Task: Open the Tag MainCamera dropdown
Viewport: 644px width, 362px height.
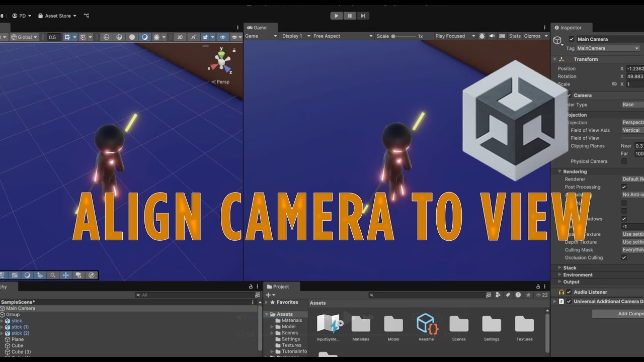Action: (607, 48)
